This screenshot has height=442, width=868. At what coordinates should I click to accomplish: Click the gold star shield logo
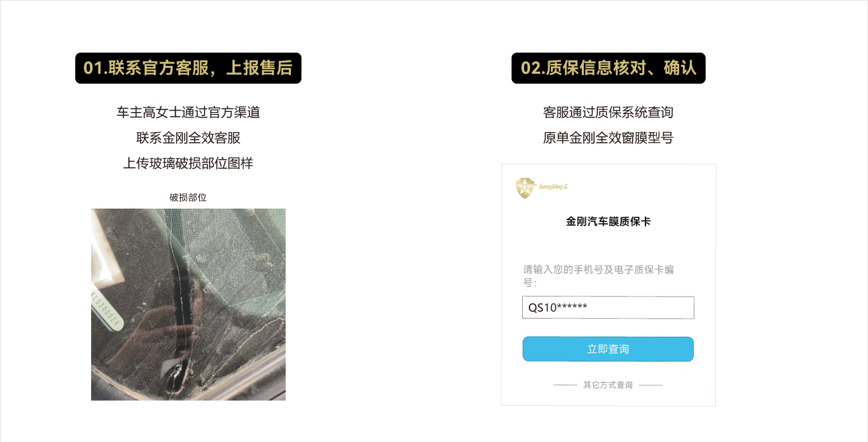point(527,188)
